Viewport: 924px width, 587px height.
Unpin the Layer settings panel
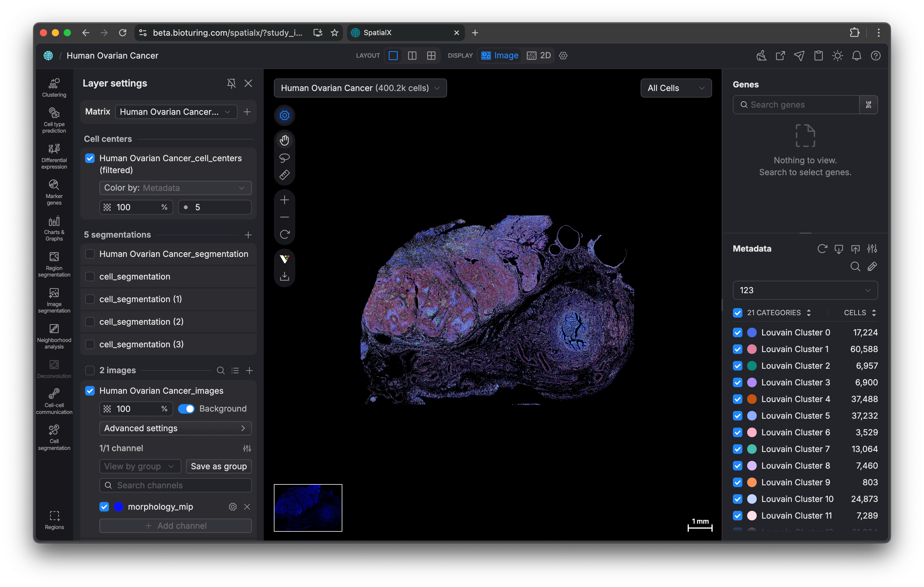[231, 83]
